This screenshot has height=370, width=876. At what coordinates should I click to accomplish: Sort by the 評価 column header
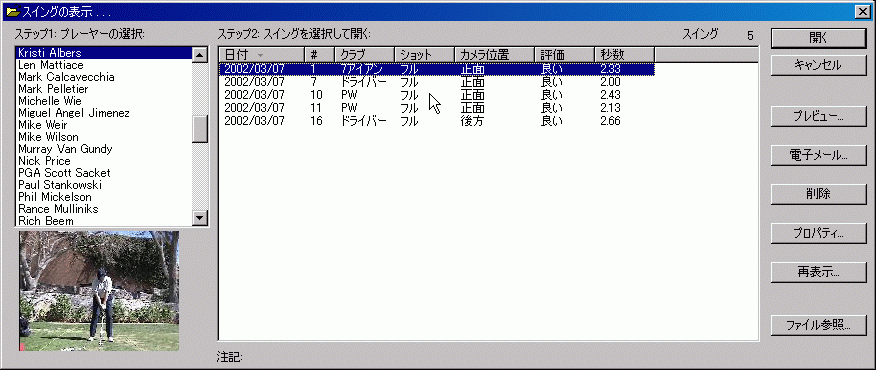[x=565, y=55]
